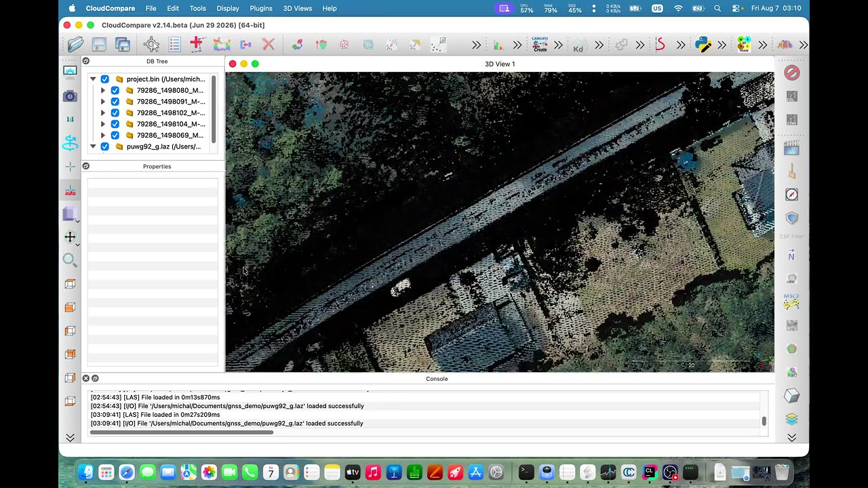Click the CANUPO Create plugin icon
868x488 pixels.
pyautogui.click(x=540, y=45)
